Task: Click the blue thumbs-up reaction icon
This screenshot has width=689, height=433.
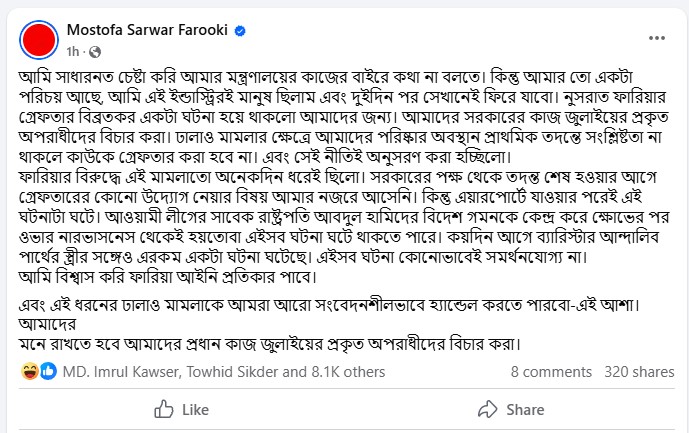Action: pyautogui.click(x=48, y=371)
